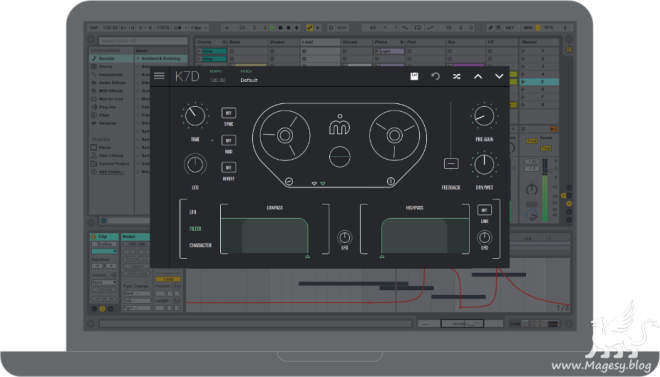Toggle the yellow automation arm button in Ableton
This screenshot has height=377, width=660.
[309, 28]
